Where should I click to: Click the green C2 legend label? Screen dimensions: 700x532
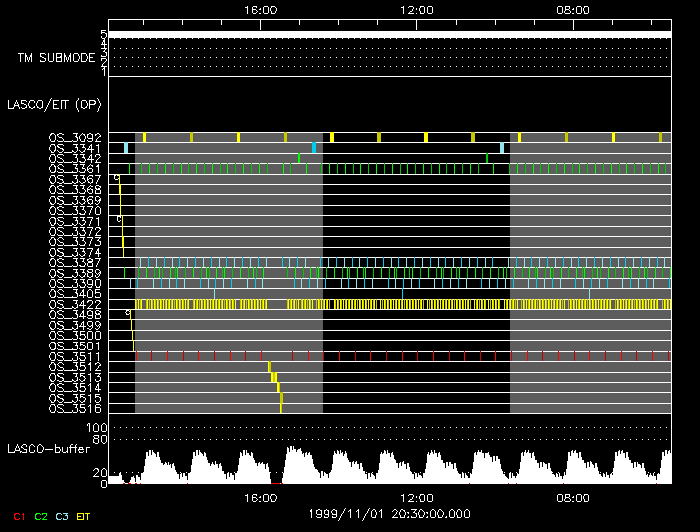tap(41, 515)
